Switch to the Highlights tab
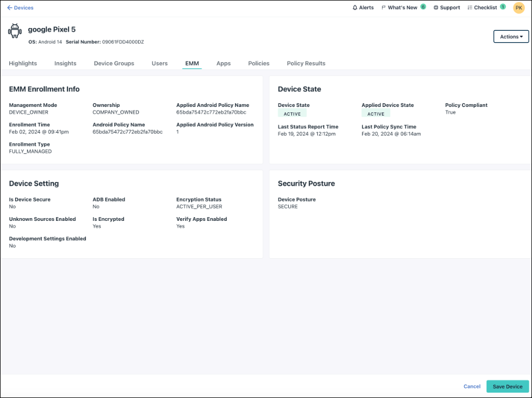Screen dimensions: 532x398 [x=23, y=63]
